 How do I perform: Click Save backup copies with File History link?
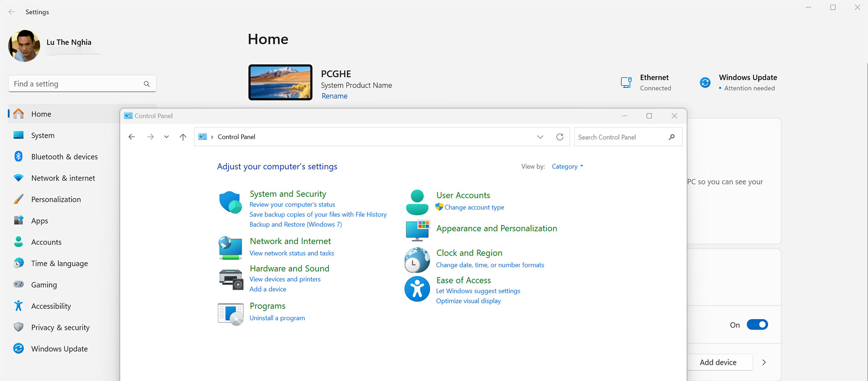point(318,214)
